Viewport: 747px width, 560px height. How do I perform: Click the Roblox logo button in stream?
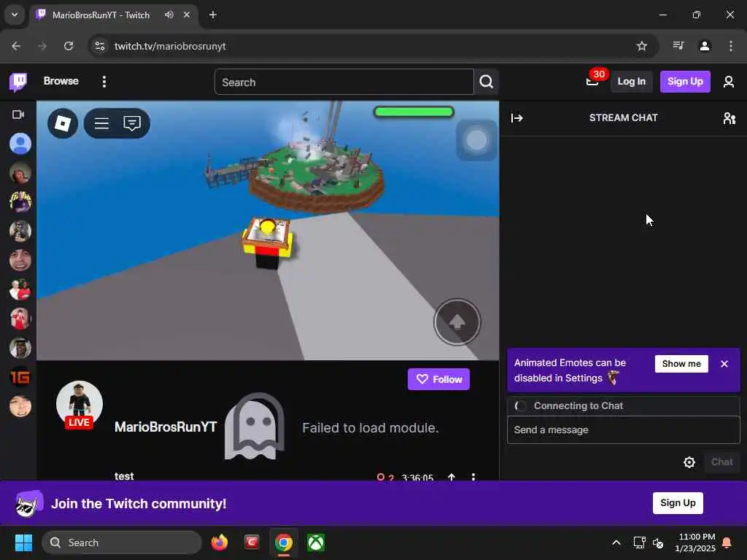[x=63, y=123]
